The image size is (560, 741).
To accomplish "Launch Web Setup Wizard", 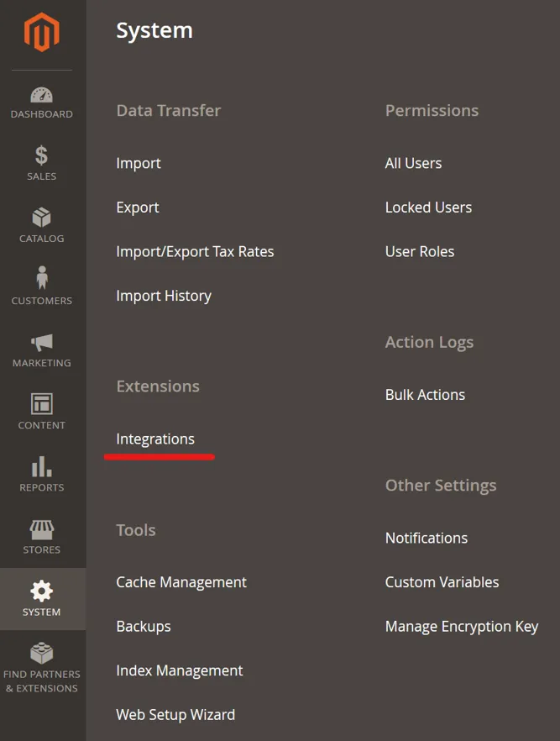I will [175, 714].
